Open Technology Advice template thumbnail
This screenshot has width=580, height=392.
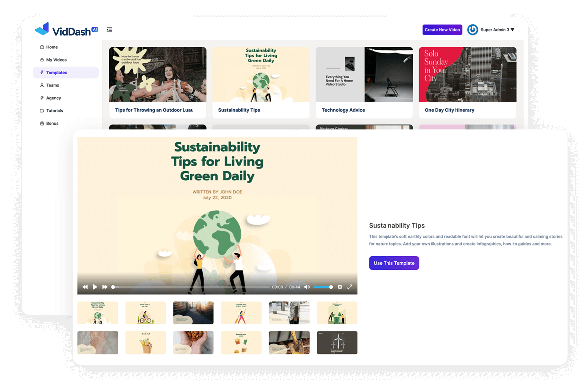click(364, 74)
